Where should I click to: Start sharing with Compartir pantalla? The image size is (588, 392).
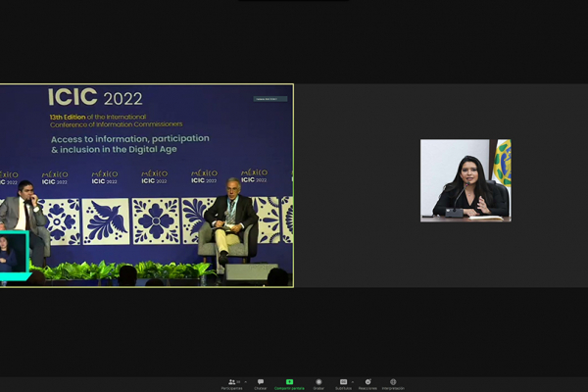click(289, 384)
